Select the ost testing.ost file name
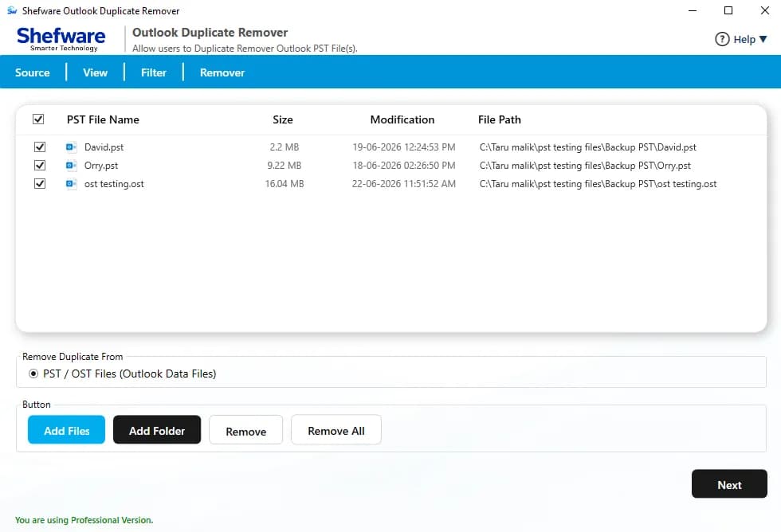781x532 pixels. [114, 185]
